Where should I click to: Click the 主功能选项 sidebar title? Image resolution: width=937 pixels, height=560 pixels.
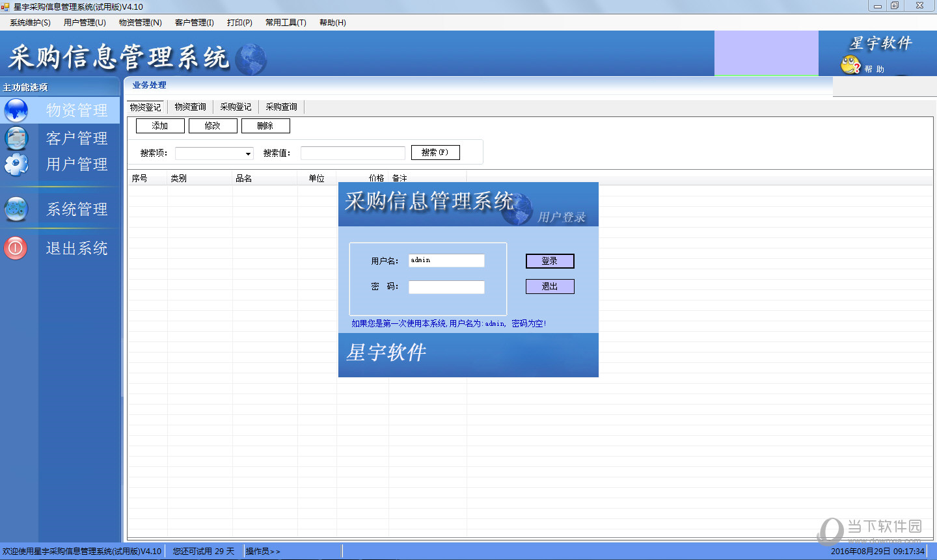click(x=25, y=87)
